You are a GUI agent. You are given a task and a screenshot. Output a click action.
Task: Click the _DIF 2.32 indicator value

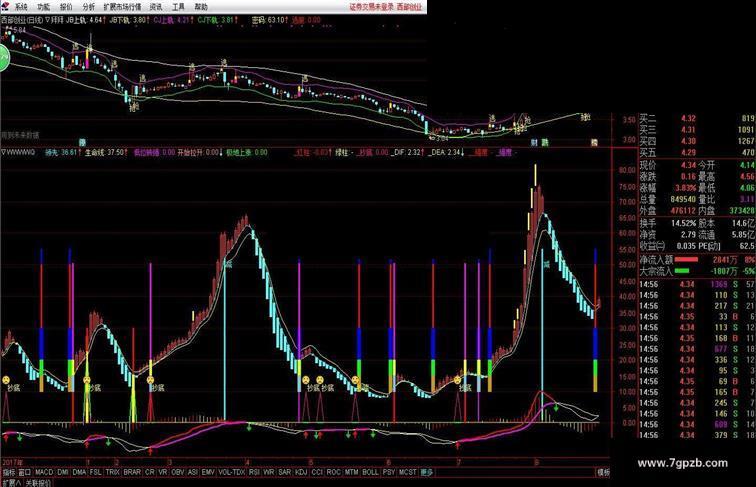[x=406, y=152]
